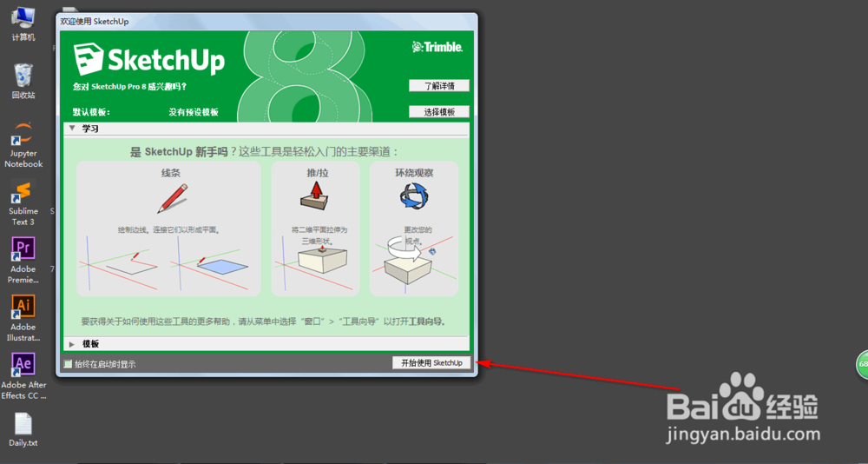Viewport: 868px width, 464px height.
Task: Select the Sublime Text 3 shortcut
Action: pos(23,202)
